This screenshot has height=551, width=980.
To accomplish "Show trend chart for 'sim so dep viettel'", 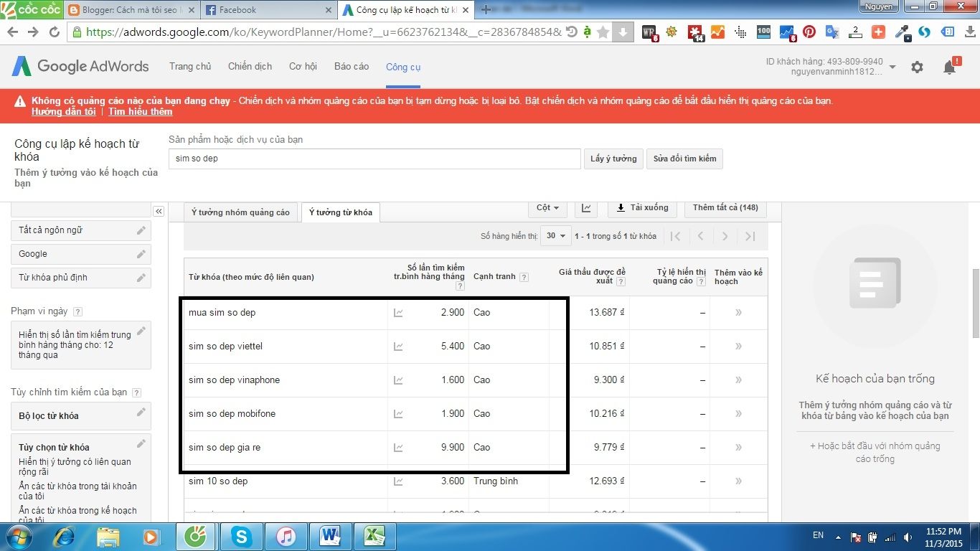I will [398, 347].
